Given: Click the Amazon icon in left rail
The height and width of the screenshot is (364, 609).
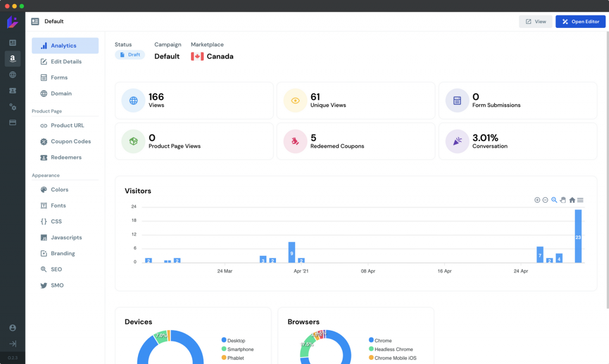Looking at the screenshot, I should pos(12,59).
